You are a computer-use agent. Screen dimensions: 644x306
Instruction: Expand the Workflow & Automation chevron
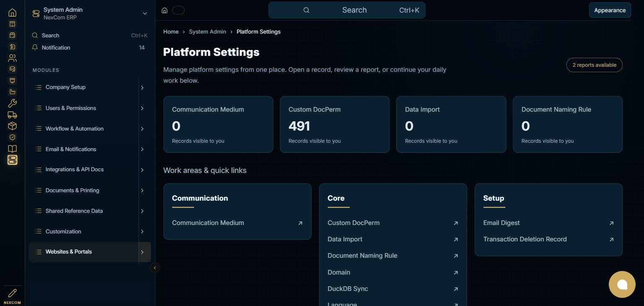(142, 129)
